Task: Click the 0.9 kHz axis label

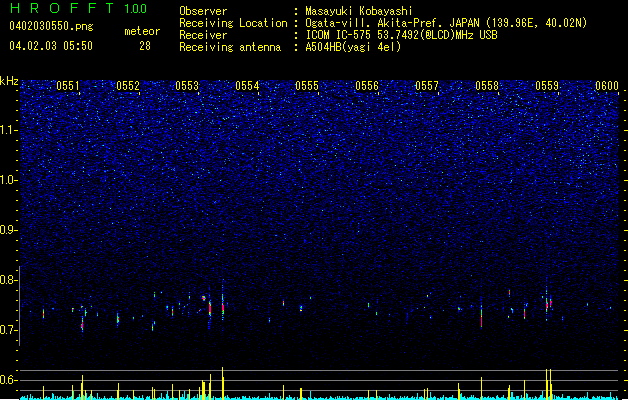Action: pyautogui.click(x=8, y=230)
